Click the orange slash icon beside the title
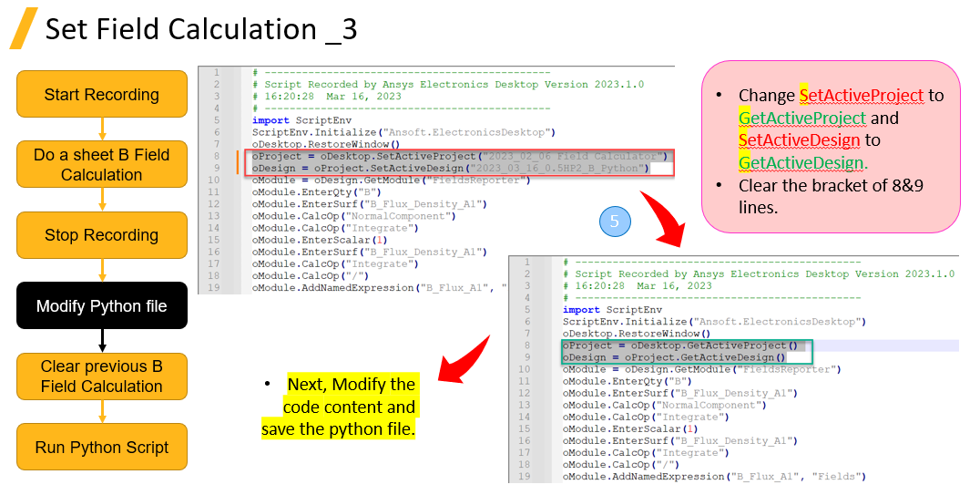 tap(25, 28)
